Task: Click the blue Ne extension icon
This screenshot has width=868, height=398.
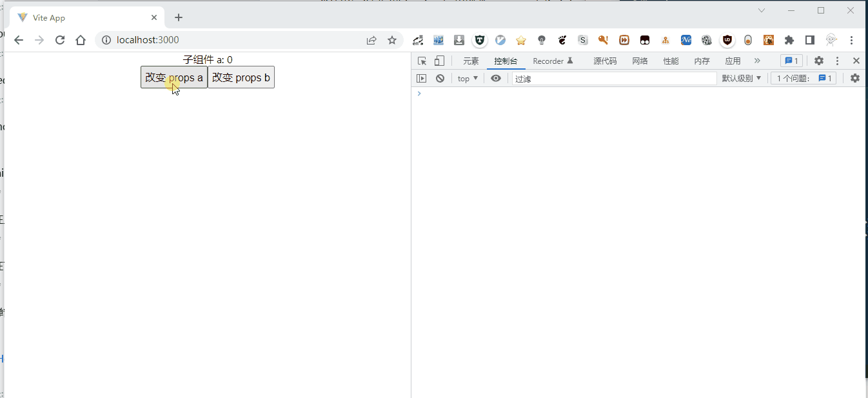Action: [686, 40]
